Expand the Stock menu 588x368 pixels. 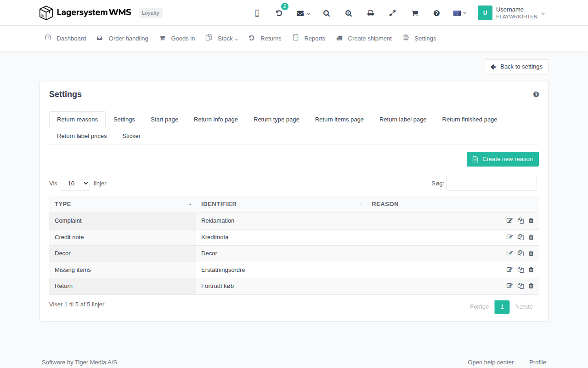click(x=222, y=39)
